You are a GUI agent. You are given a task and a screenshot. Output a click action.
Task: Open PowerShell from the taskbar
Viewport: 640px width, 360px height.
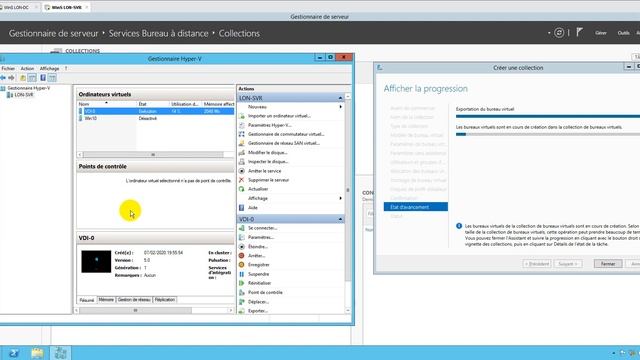(13, 353)
